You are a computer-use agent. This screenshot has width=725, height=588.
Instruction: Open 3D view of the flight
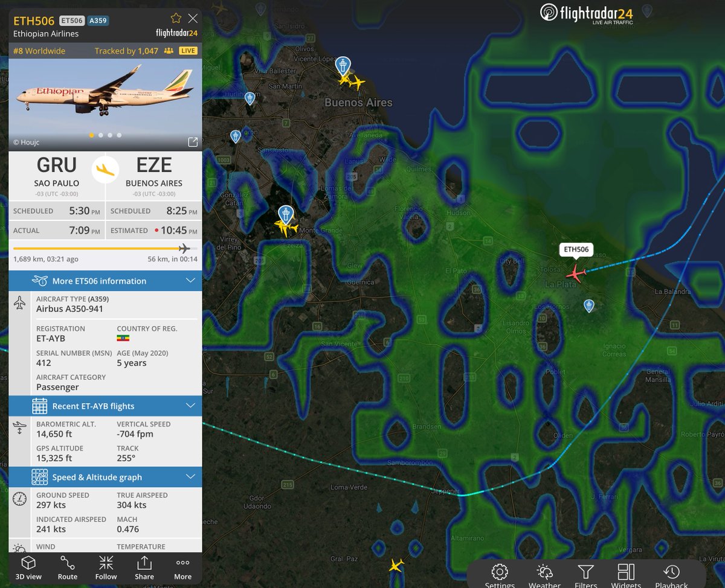(28, 568)
